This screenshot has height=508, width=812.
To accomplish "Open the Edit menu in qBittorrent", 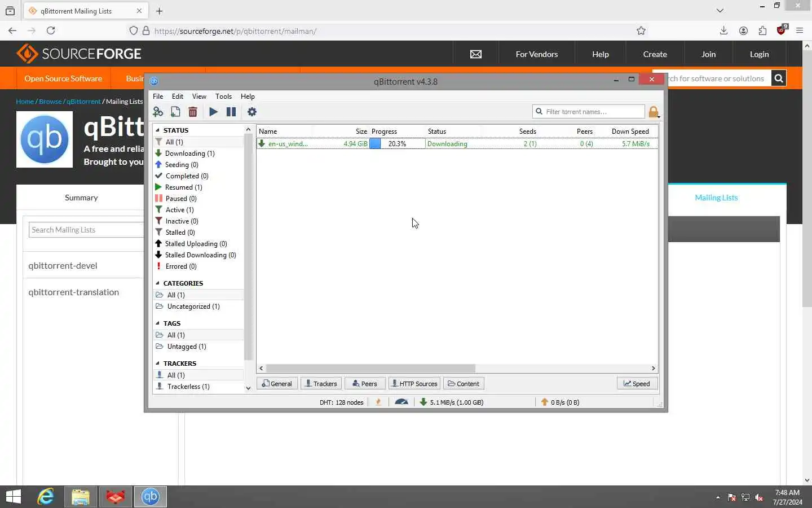I will coord(178,97).
